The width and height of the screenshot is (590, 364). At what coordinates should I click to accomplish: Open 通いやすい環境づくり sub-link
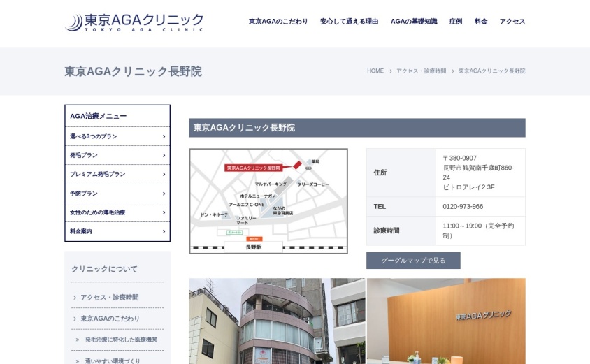(x=112, y=361)
